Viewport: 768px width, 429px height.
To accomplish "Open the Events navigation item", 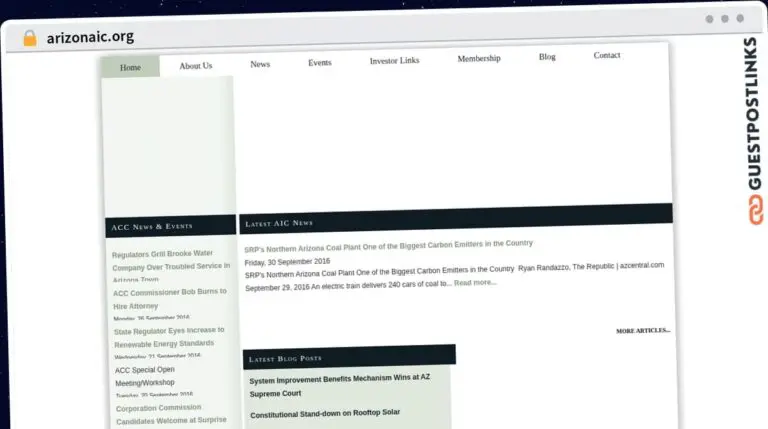I will click(x=320, y=63).
